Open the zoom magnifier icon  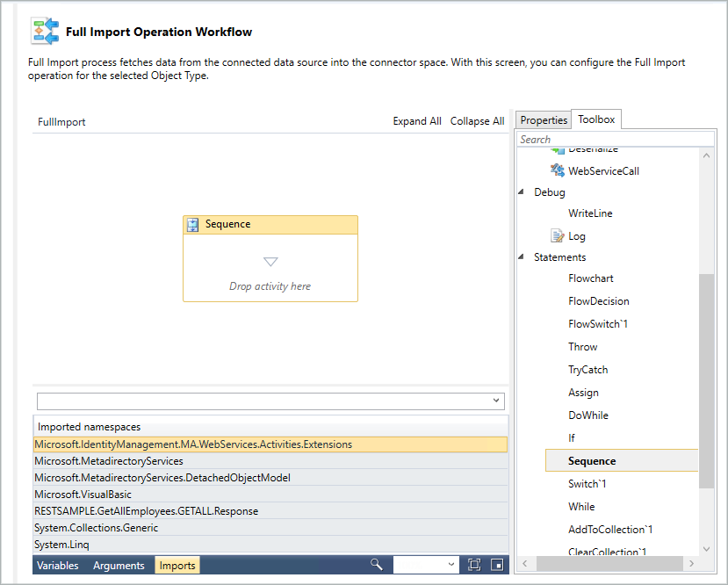click(x=377, y=565)
